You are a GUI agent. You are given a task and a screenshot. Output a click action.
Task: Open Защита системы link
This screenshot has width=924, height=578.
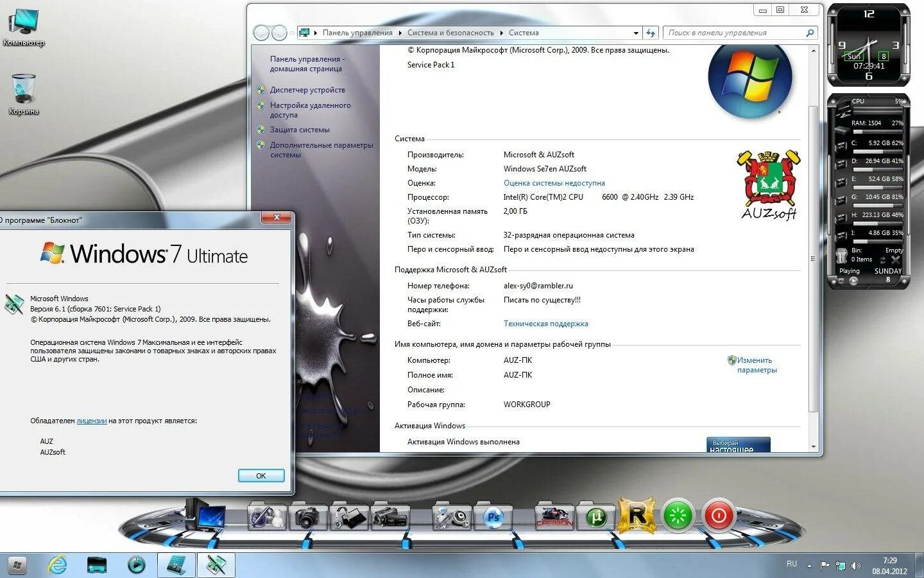point(300,130)
